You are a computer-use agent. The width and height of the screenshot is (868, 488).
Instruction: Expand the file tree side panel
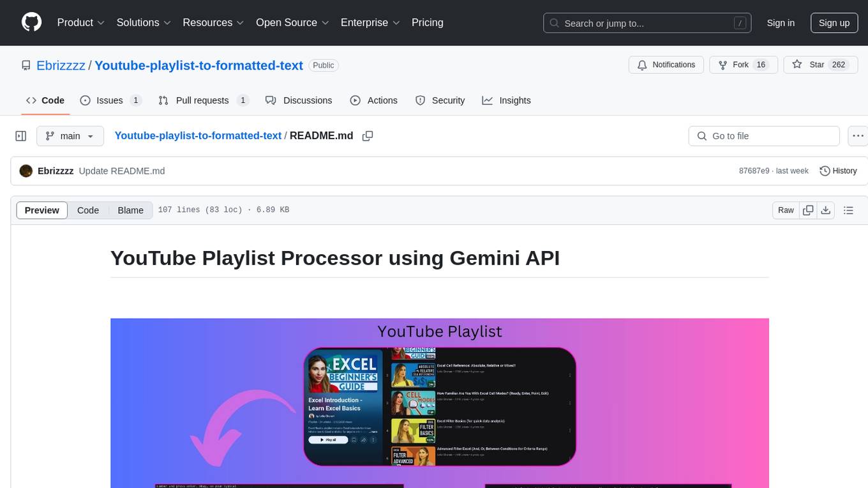[21, 136]
